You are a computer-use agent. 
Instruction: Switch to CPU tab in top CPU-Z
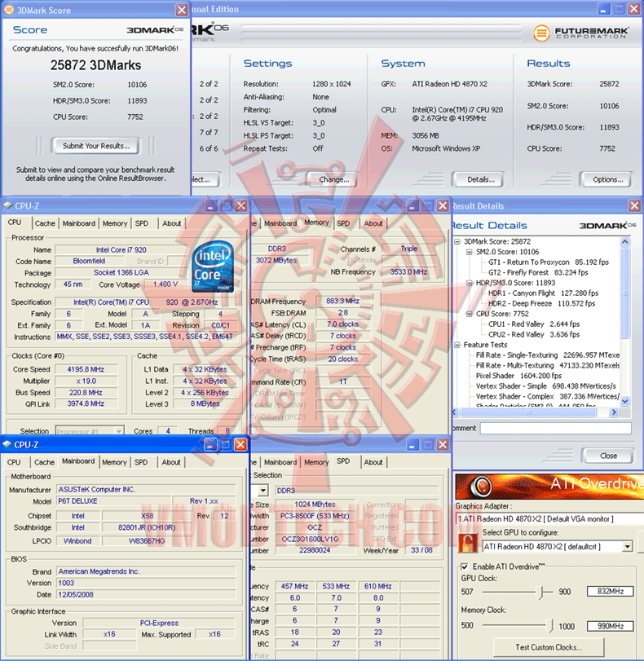pos(15,223)
